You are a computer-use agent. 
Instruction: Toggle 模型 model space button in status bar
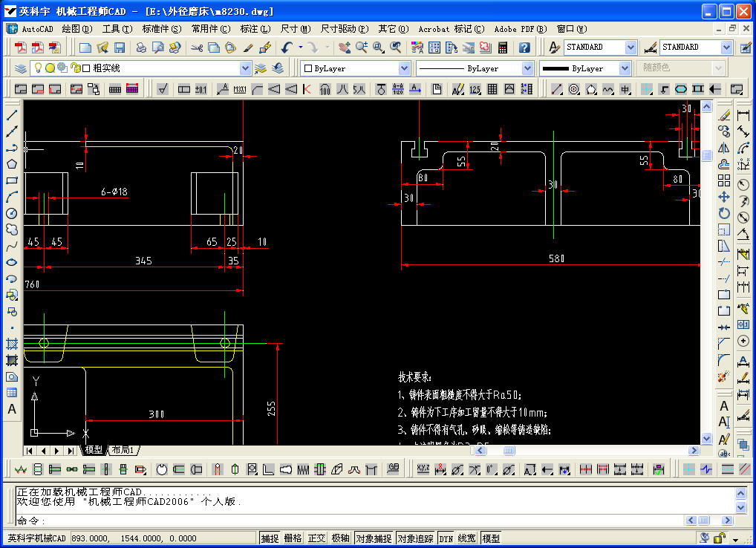pyautogui.click(x=491, y=538)
